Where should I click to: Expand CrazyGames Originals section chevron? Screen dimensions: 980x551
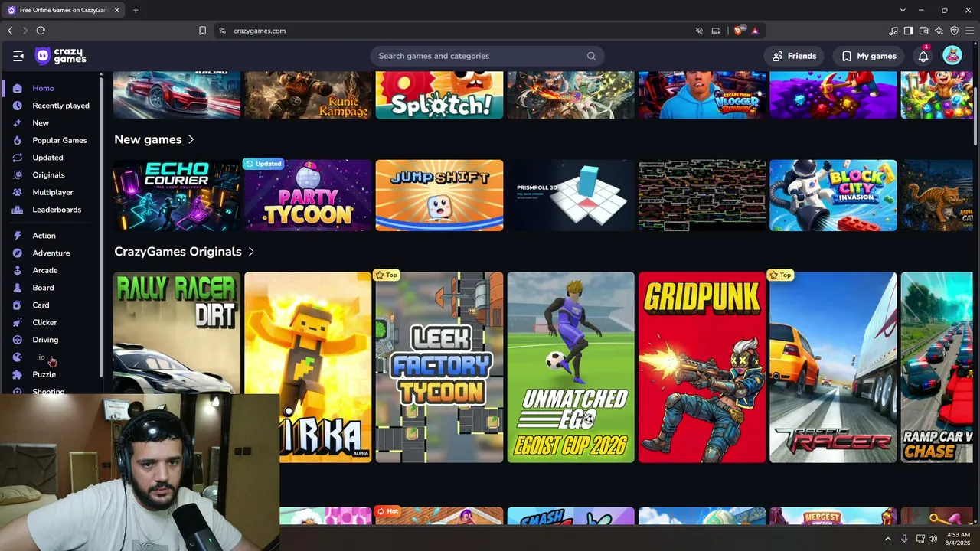251,252
